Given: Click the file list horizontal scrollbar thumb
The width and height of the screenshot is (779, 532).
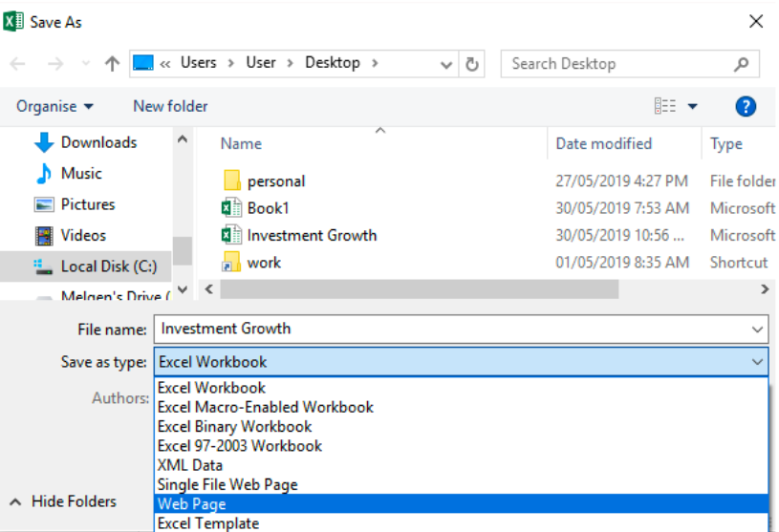Looking at the screenshot, I should 420,289.
